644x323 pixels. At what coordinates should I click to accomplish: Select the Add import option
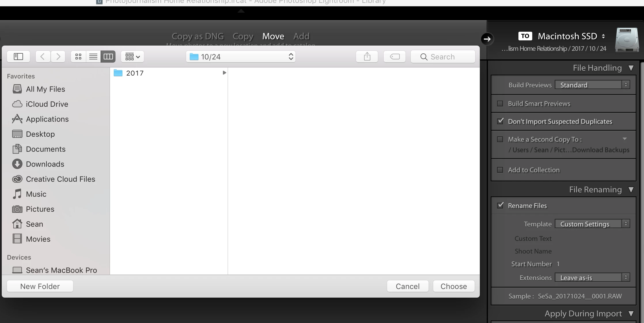point(301,36)
